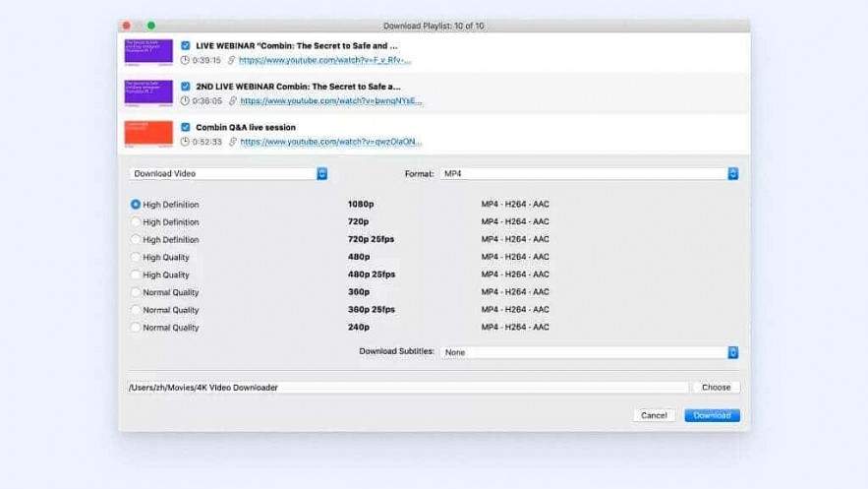The image size is (868, 489).
Task: Expand the MP4 Format dropdown
Action: point(588,174)
